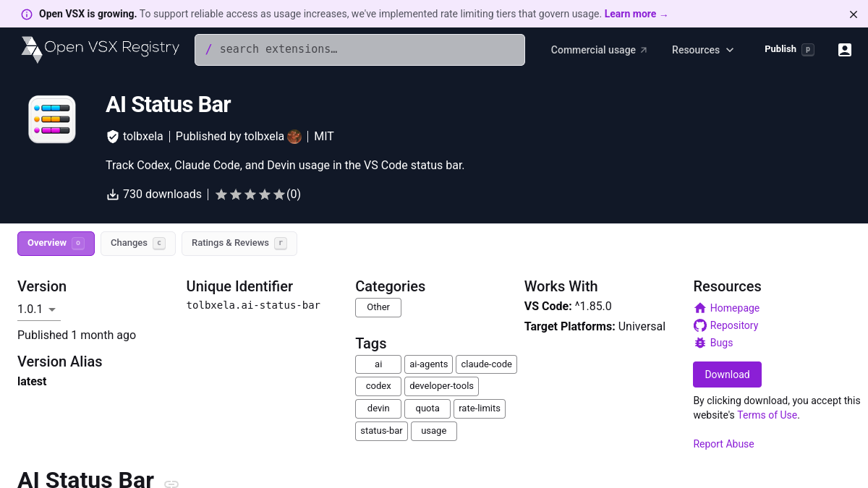Click the heading anchor link icon
The height and width of the screenshot is (488, 868).
tap(171, 484)
